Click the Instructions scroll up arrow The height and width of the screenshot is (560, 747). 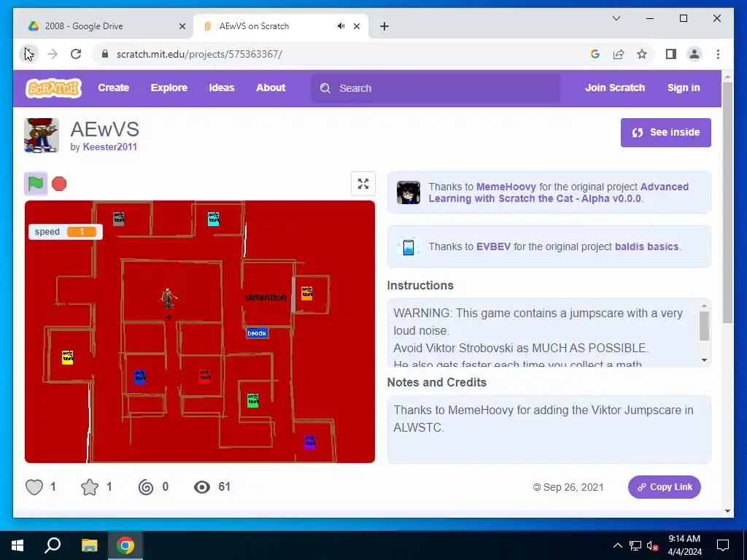coord(704,306)
